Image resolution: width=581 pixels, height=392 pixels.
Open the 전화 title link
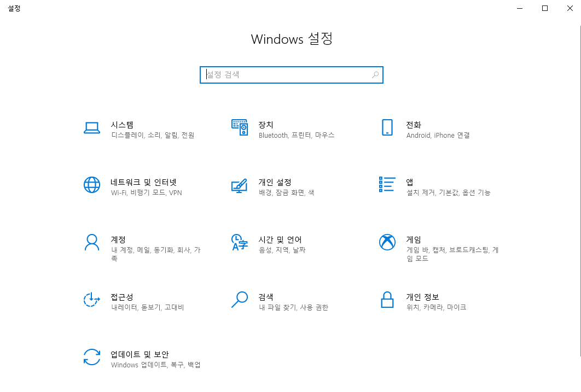point(414,125)
